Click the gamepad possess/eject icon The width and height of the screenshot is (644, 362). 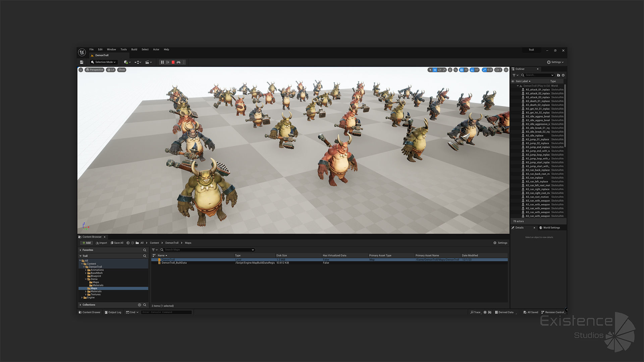point(178,62)
